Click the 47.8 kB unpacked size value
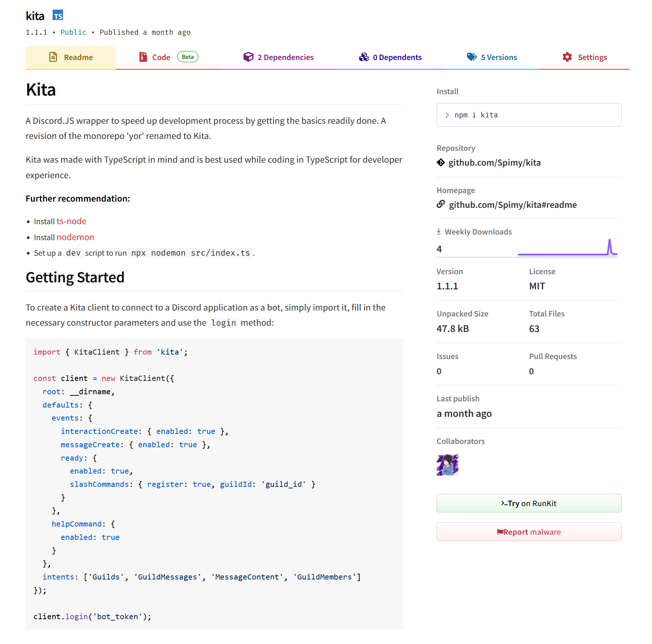The image size is (652, 644). tap(453, 329)
